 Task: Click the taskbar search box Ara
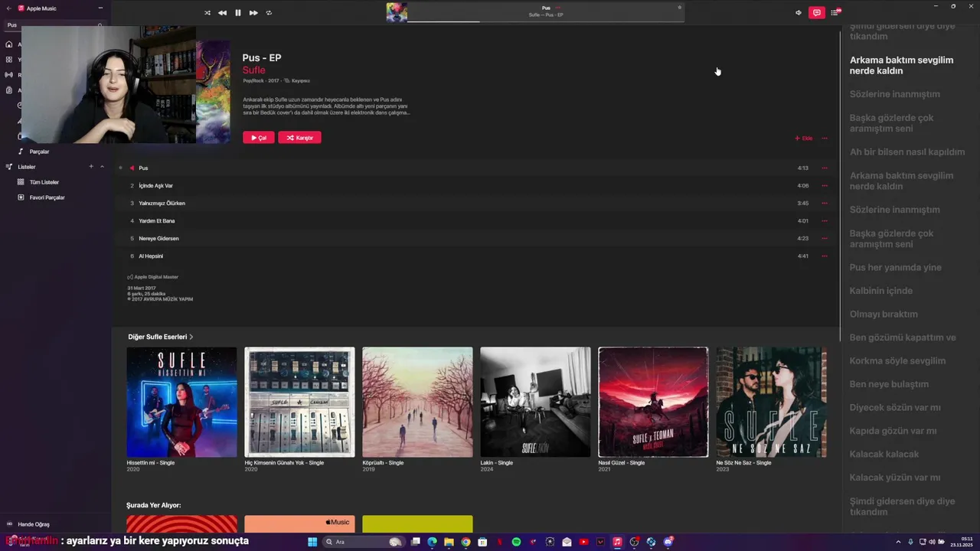coord(364,542)
